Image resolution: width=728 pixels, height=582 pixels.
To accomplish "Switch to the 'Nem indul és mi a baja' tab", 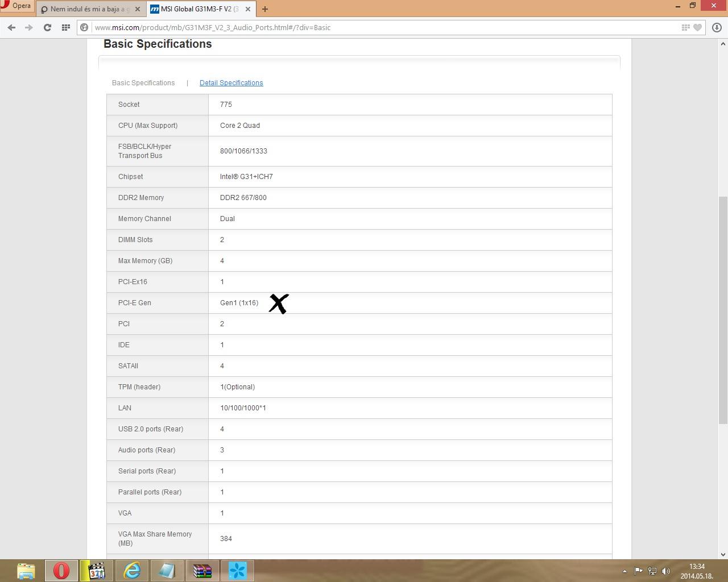I will click(x=89, y=9).
